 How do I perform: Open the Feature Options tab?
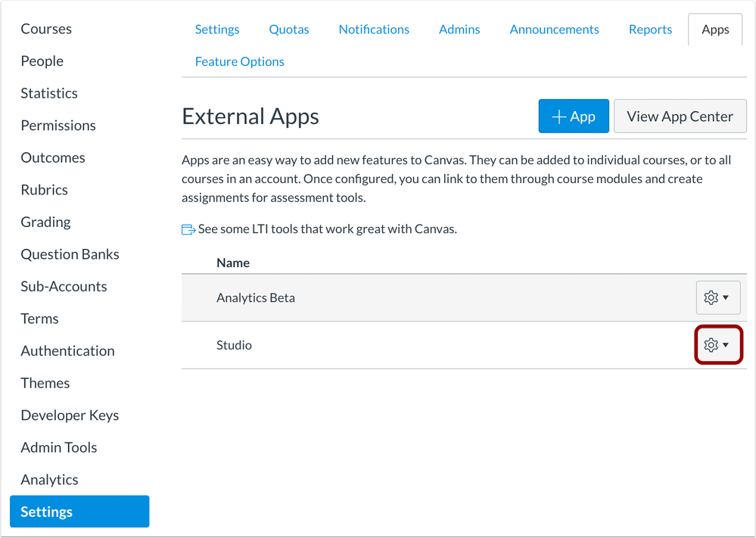[x=239, y=61]
